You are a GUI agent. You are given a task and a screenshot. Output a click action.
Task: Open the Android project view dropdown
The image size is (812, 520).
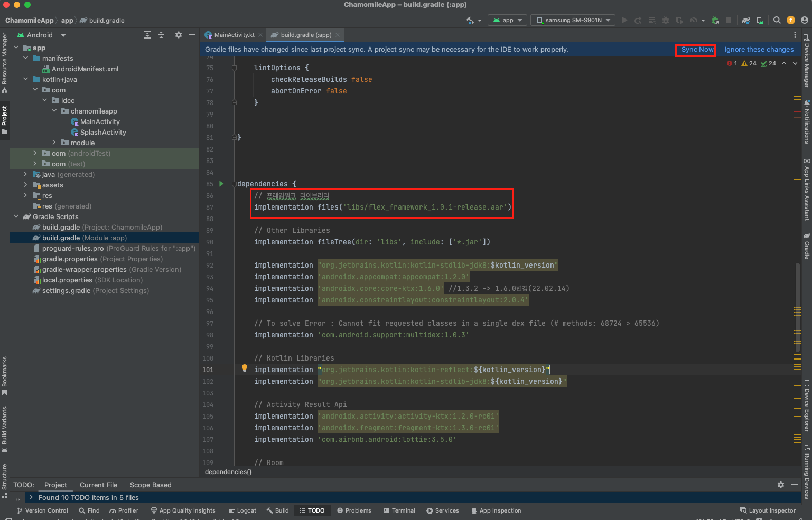click(x=42, y=35)
